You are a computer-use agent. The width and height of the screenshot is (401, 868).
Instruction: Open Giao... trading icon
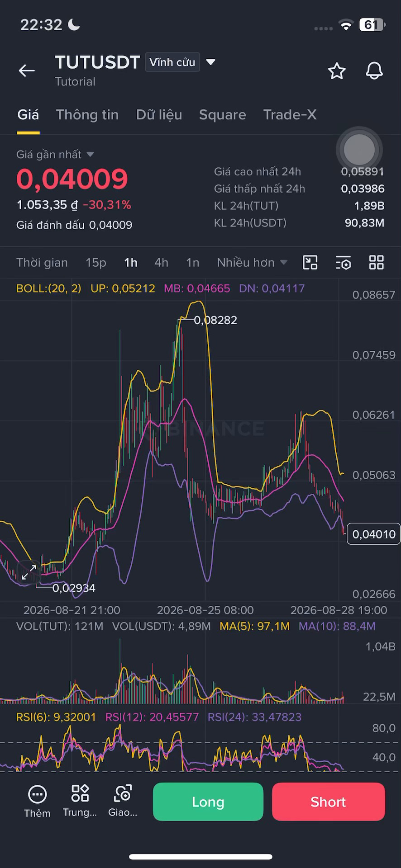pos(123,802)
